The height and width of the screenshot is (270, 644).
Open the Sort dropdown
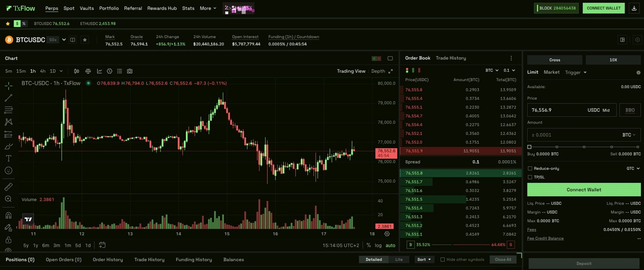424,259
